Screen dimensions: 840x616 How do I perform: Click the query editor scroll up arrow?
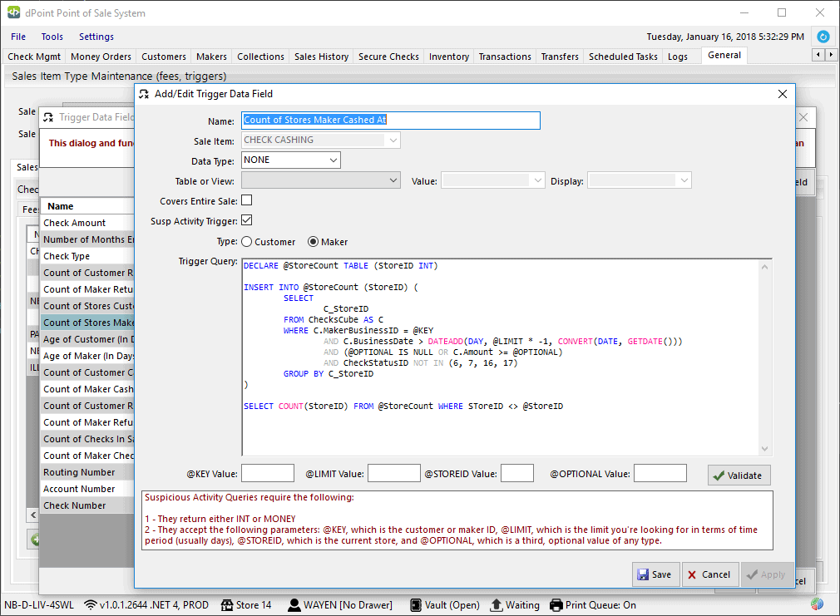(x=765, y=267)
